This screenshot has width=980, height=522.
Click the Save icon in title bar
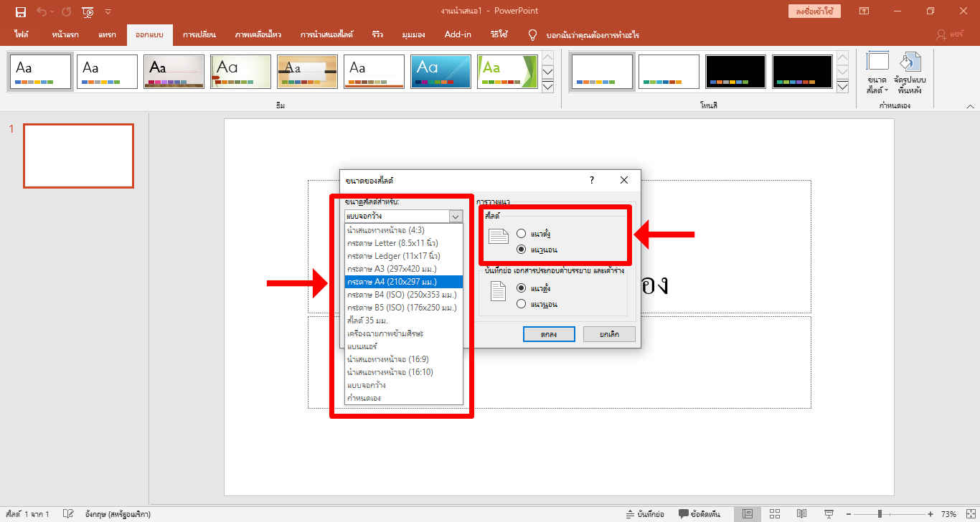[21, 11]
